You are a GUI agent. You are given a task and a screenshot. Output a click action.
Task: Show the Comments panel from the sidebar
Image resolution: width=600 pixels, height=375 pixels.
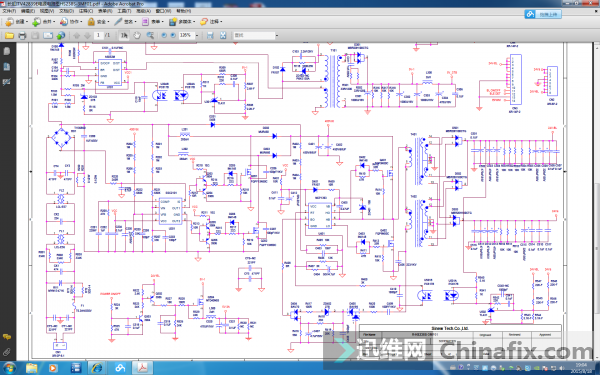[x=7, y=337]
